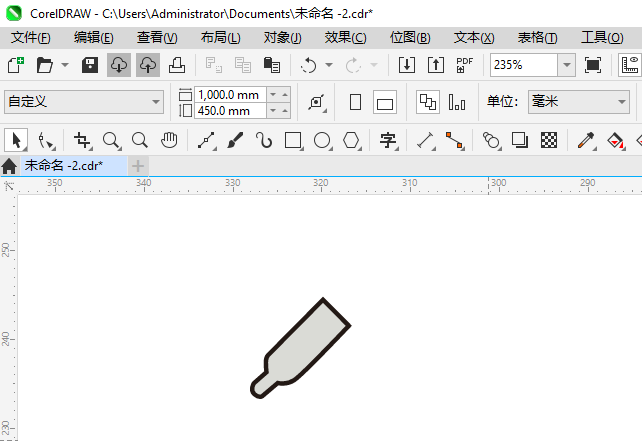Create a new document

click(x=16, y=65)
